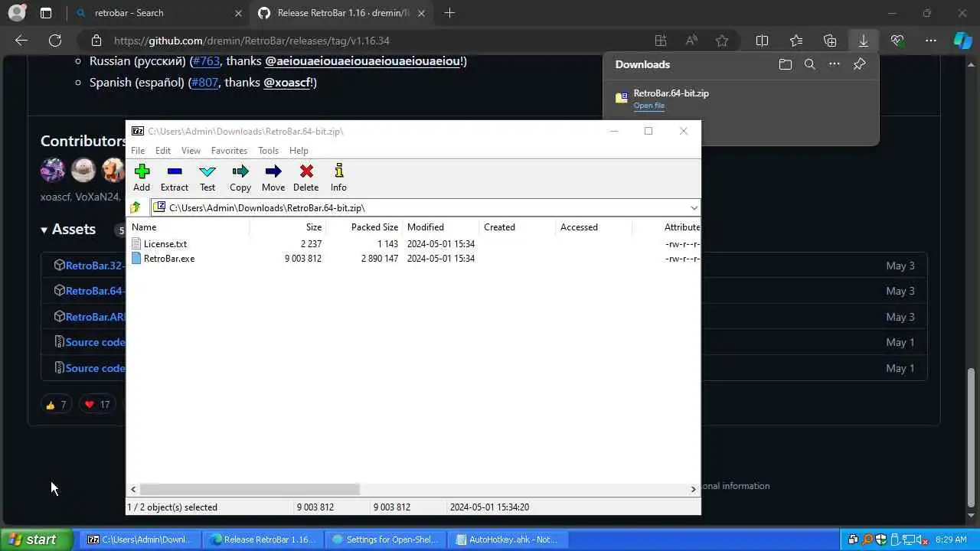Open Edge profile avatar
This screenshot has height=551, width=980.
[17, 13]
